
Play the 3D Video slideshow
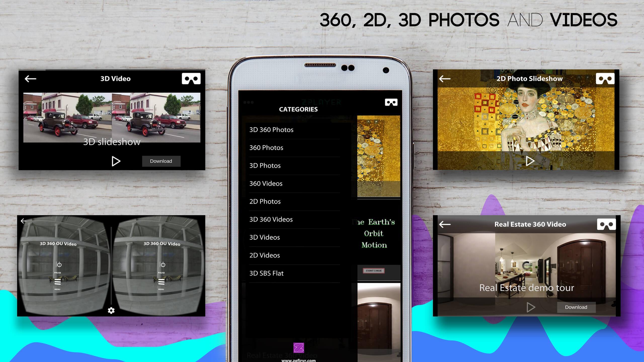click(x=115, y=161)
